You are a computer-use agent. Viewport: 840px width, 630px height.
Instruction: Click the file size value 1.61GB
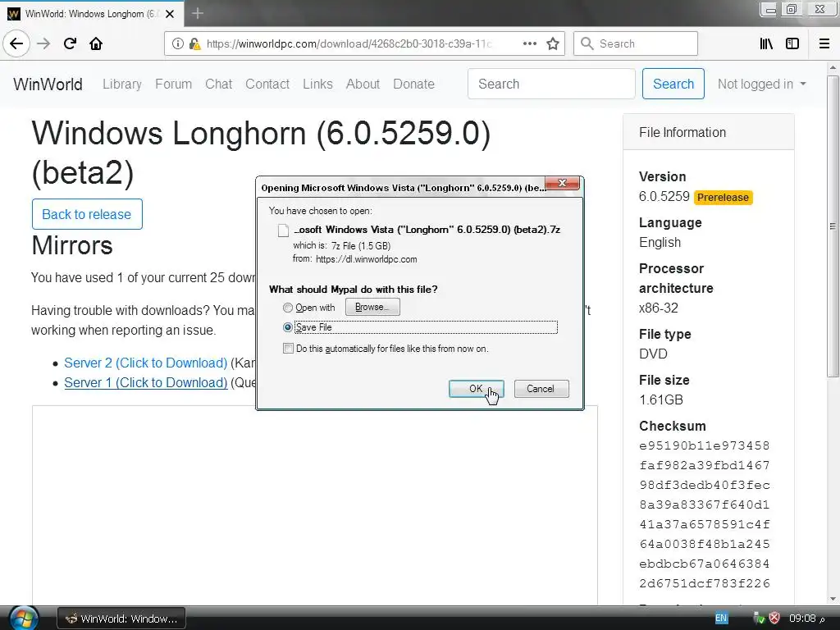(660, 400)
